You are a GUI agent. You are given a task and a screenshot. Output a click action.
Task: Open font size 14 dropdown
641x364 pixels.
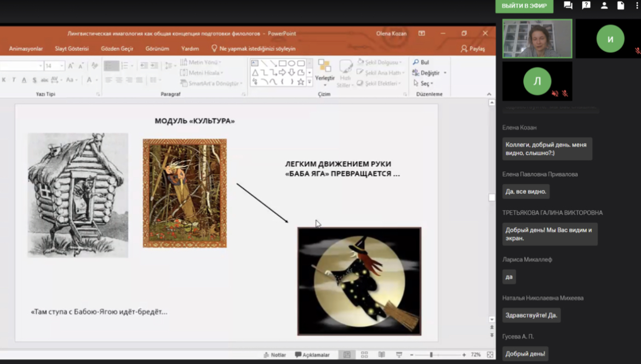coord(62,66)
